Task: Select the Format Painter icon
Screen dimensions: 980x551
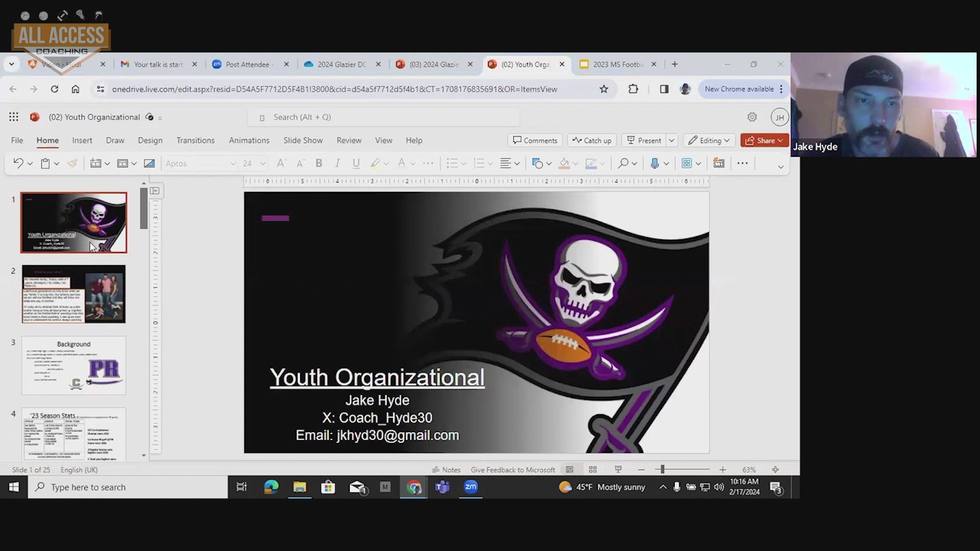Action: coord(72,163)
